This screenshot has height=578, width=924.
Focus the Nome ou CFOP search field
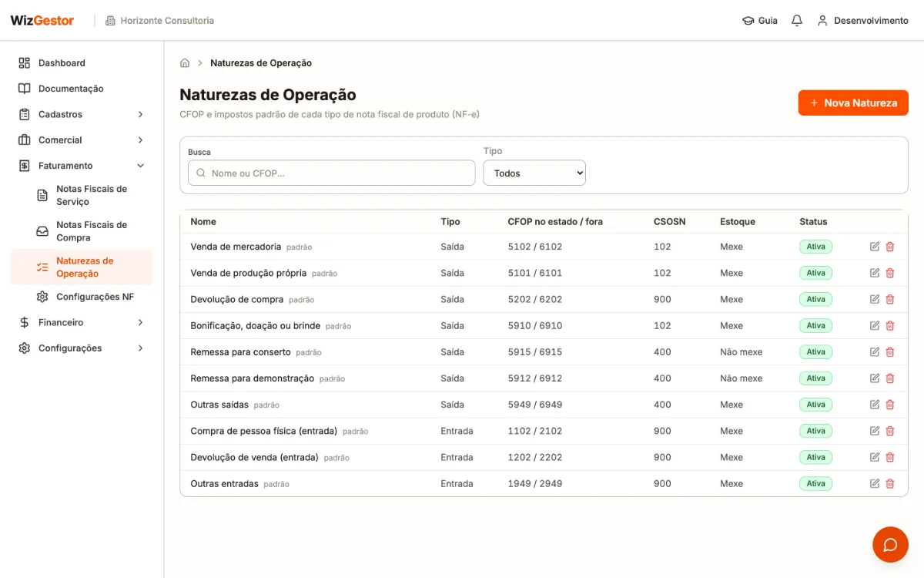(x=331, y=173)
